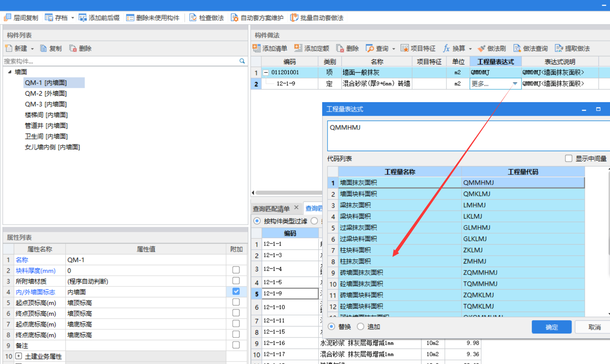This screenshot has width=610, height=364.
Task: Click the 工程量表达式 column header
Action: pyautogui.click(x=496, y=62)
